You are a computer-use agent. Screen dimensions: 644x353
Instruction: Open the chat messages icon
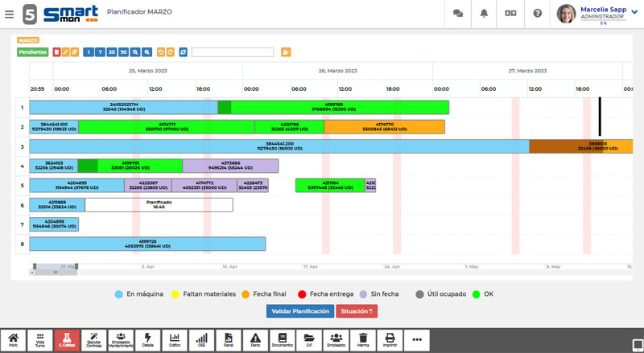coord(458,13)
